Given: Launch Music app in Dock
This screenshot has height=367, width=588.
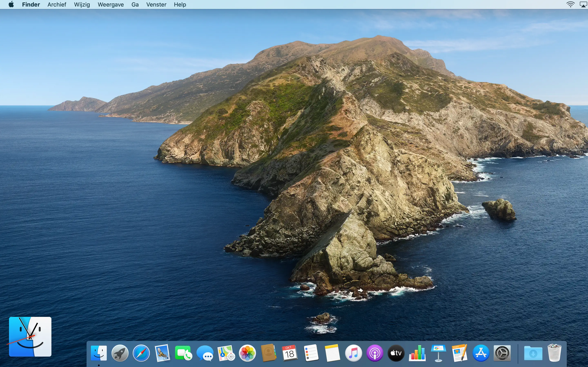Looking at the screenshot, I should pyautogui.click(x=354, y=353).
